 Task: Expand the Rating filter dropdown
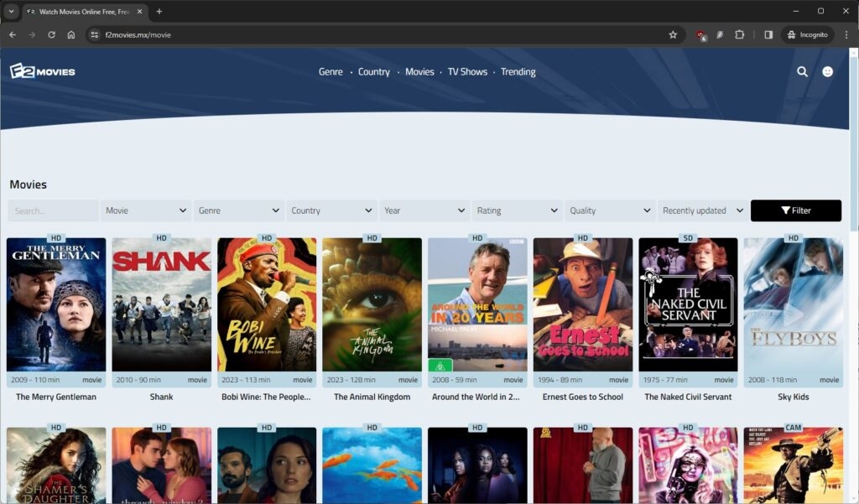tap(517, 210)
